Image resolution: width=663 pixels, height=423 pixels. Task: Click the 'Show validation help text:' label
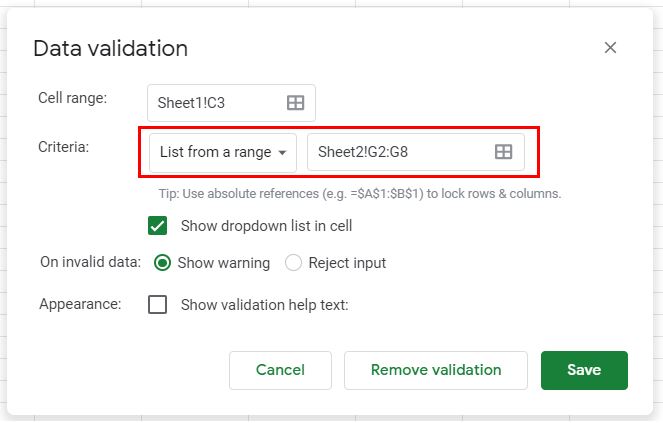pyautogui.click(x=264, y=305)
